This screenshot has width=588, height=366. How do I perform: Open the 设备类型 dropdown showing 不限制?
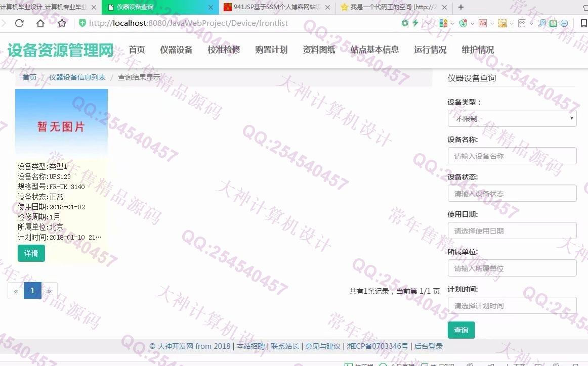pos(512,118)
